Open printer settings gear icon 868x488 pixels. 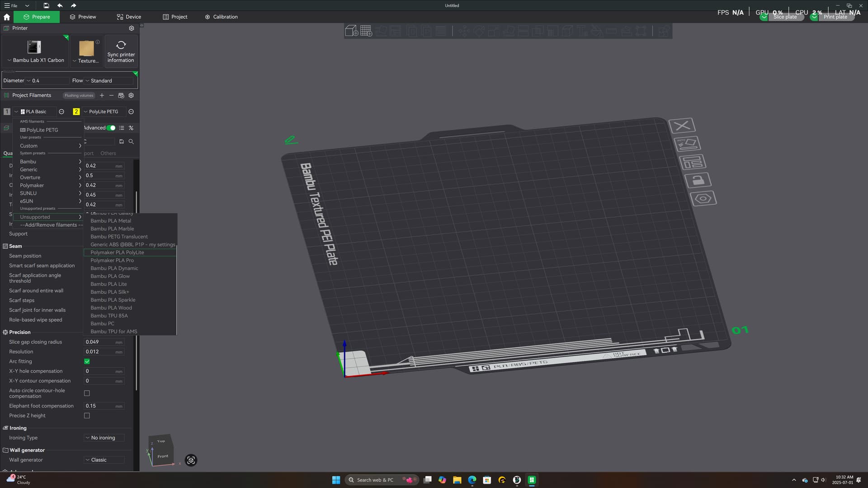coord(132,28)
